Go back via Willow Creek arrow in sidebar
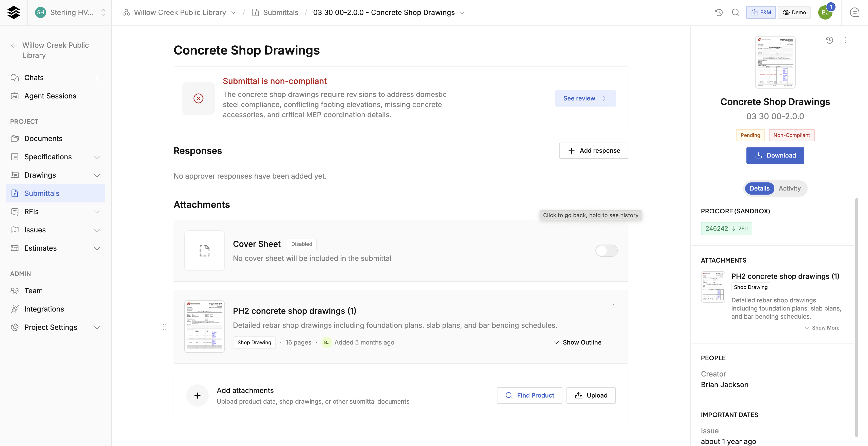This screenshot has height=446, width=868. [x=14, y=45]
